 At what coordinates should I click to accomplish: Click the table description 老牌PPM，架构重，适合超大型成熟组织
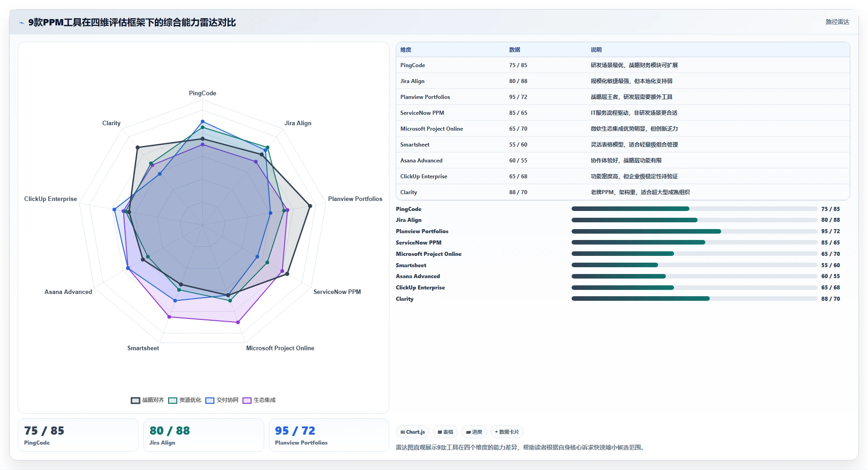pos(640,192)
